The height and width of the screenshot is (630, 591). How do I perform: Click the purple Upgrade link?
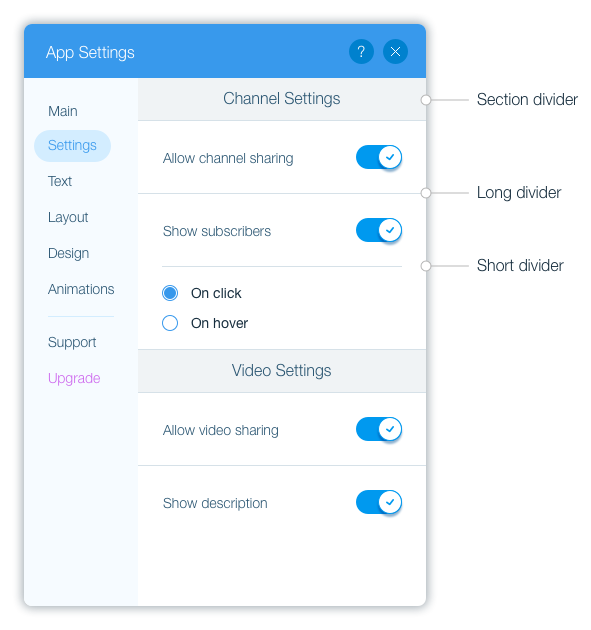74,378
